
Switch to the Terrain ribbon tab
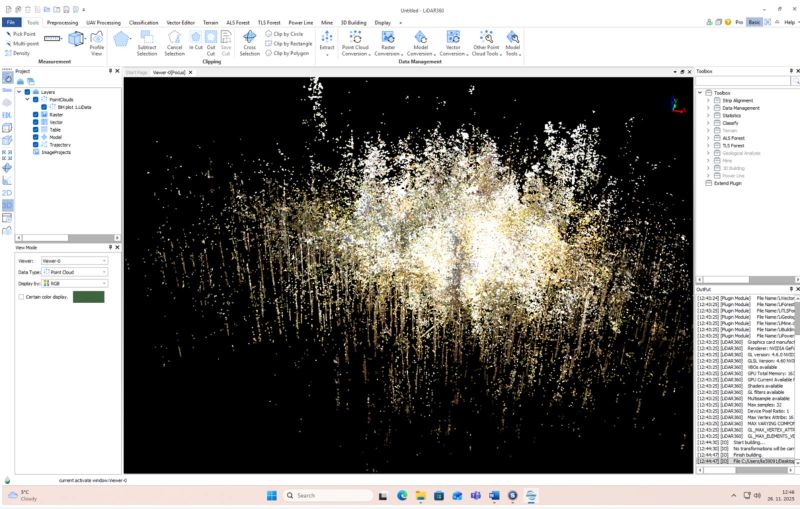[210, 22]
